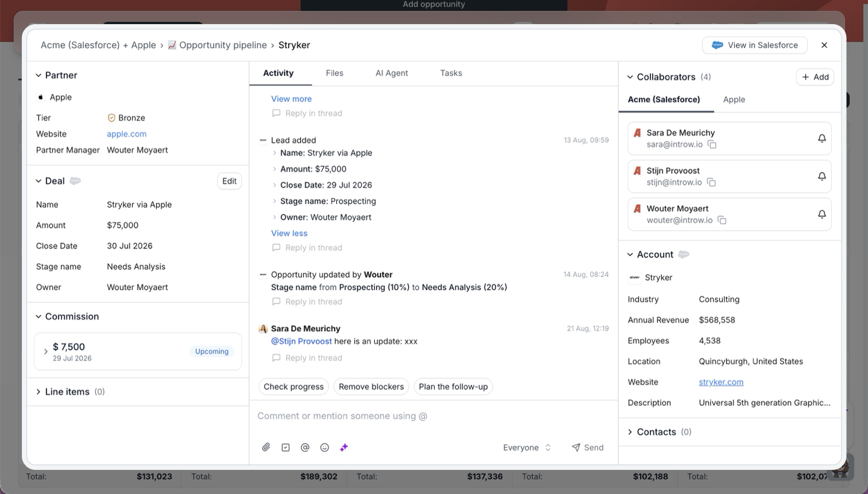
Task: Click the task checkbox icon in comment toolbar
Action: pos(286,448)
